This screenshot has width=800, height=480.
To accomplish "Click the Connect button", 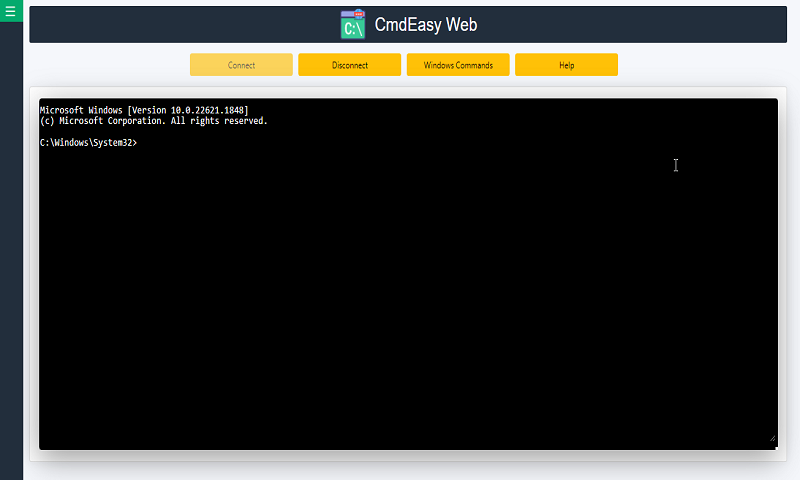I will 241,65.
